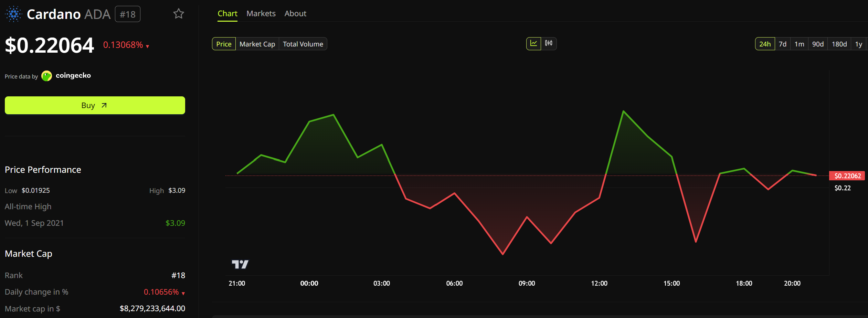The height and width of the screenshot is (318, 868).
Task: Switch to line chart view icon
Action: (x=533, y=43)
